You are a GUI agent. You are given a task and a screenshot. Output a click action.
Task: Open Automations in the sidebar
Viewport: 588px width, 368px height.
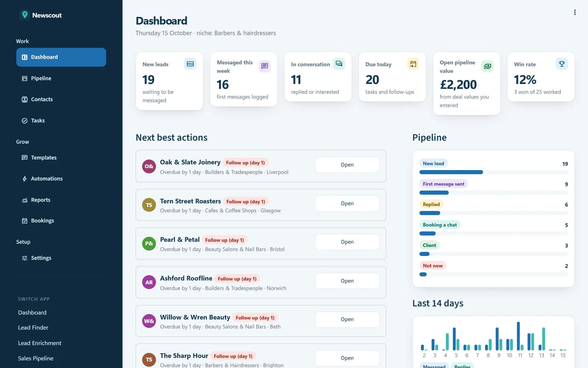[61, 178]
